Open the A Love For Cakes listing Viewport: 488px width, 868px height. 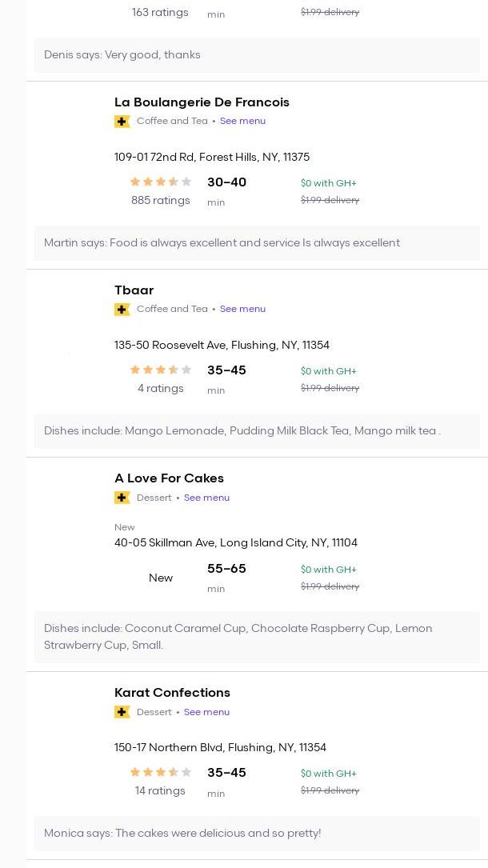[169, 478]
